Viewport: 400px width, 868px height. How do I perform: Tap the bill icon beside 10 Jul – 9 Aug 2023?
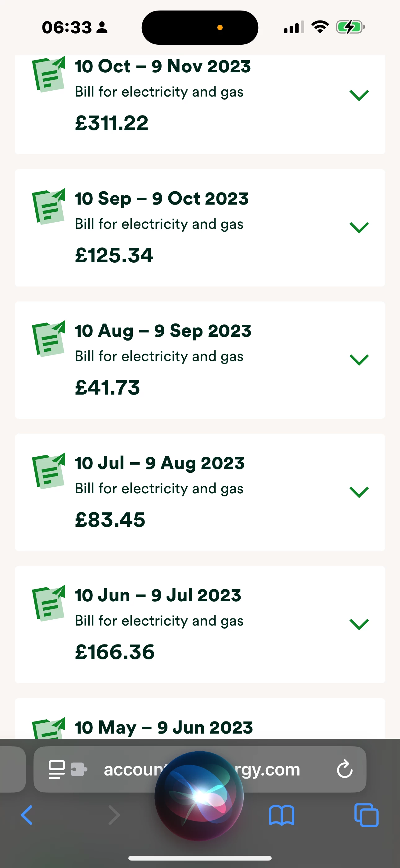coord(49,471)
